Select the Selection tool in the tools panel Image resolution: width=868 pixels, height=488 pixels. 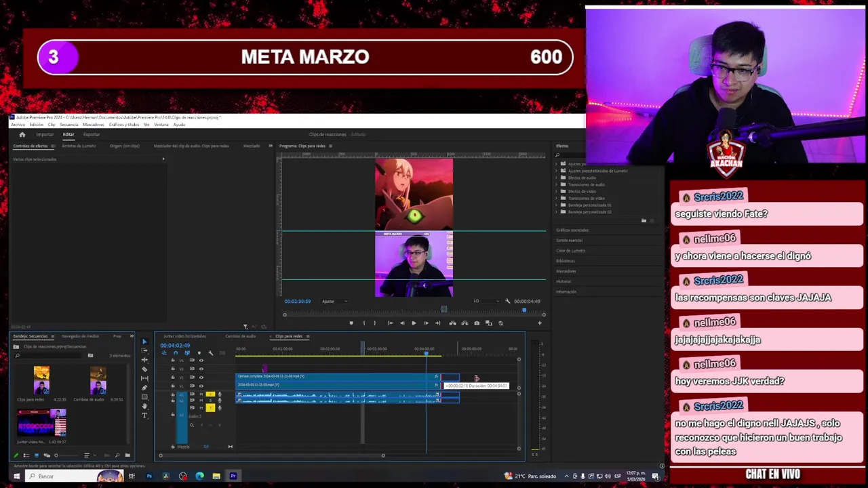point(144,342)
